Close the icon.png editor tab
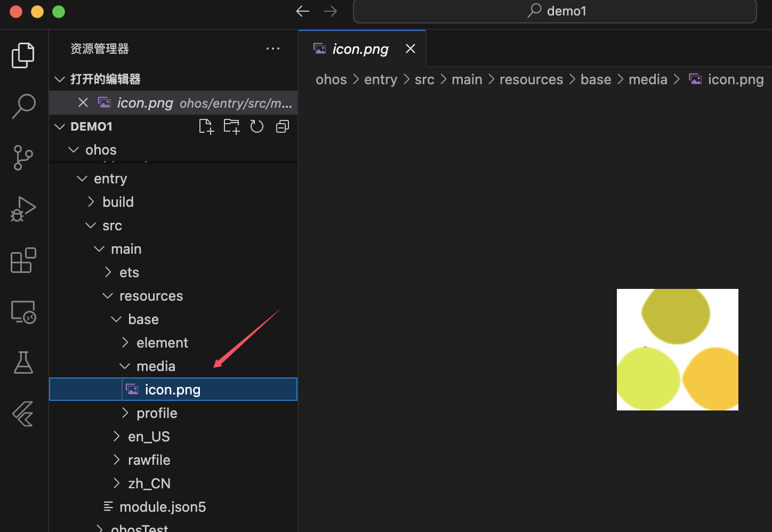 pos(411,49)
